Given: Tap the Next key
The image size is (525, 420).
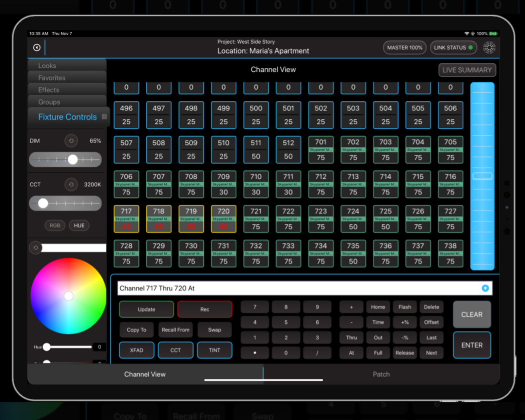Looking at the screenshot, I should (x=432, y=353).
